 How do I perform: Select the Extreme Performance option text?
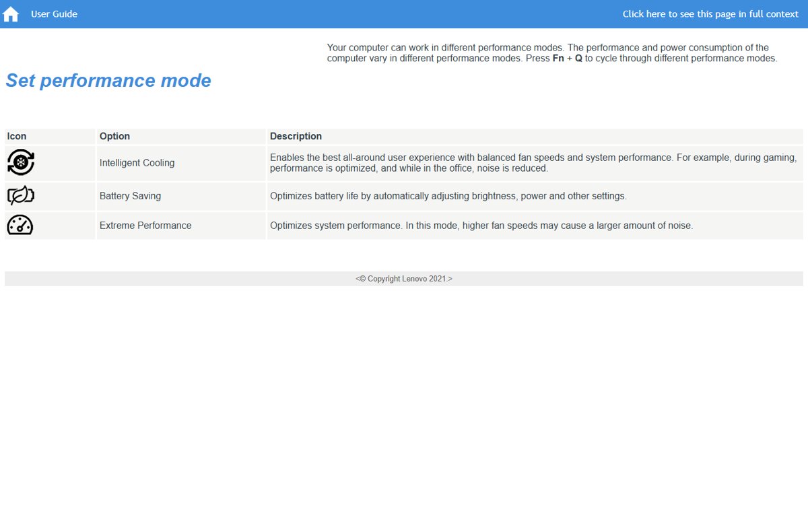tap(145, 226)
